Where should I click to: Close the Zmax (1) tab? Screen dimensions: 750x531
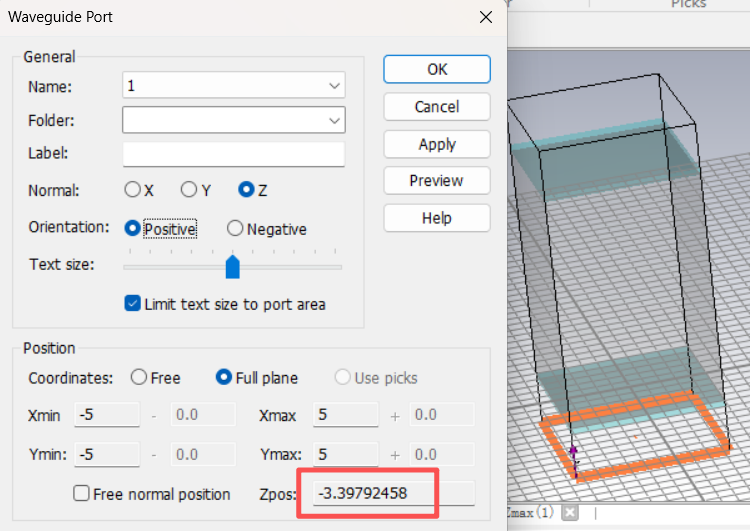(569, 513)
